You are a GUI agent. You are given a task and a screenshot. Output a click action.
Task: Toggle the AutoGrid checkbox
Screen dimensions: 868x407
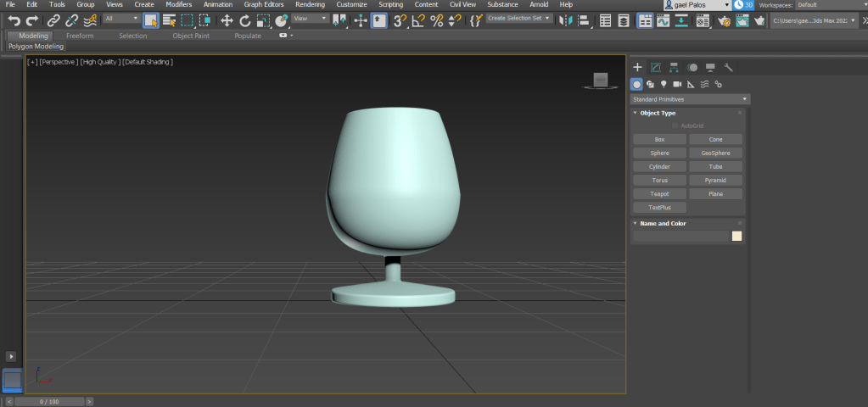click(x=675, y=125)
